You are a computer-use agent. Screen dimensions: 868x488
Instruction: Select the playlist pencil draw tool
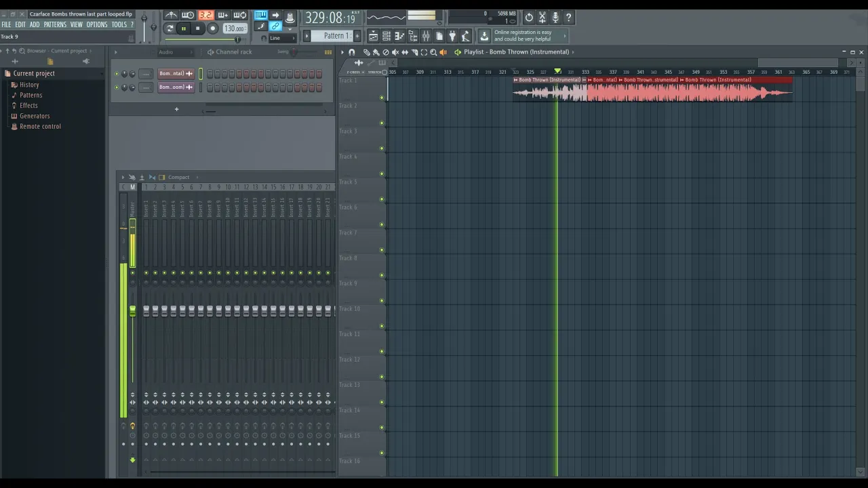[367, 52]
